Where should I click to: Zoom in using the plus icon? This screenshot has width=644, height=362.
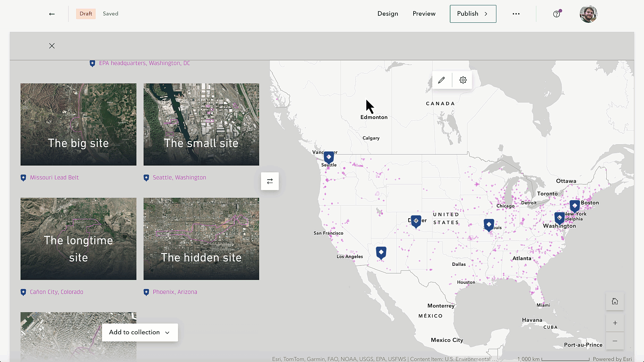(x=615, y=322)
